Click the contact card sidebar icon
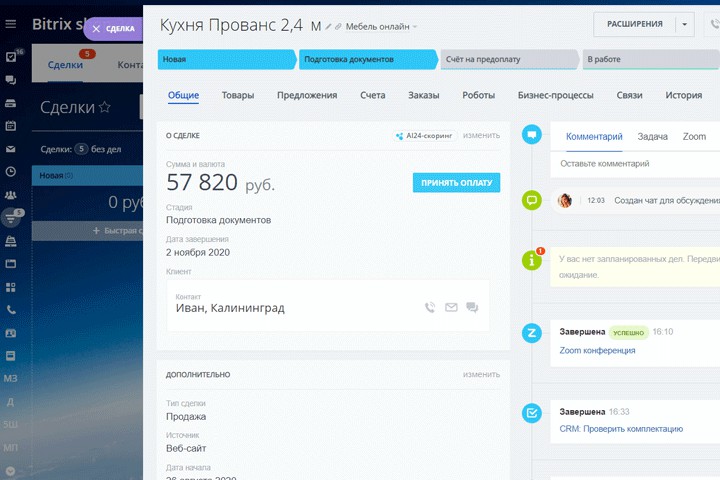The image size is (720, 480). pos(11,333)
